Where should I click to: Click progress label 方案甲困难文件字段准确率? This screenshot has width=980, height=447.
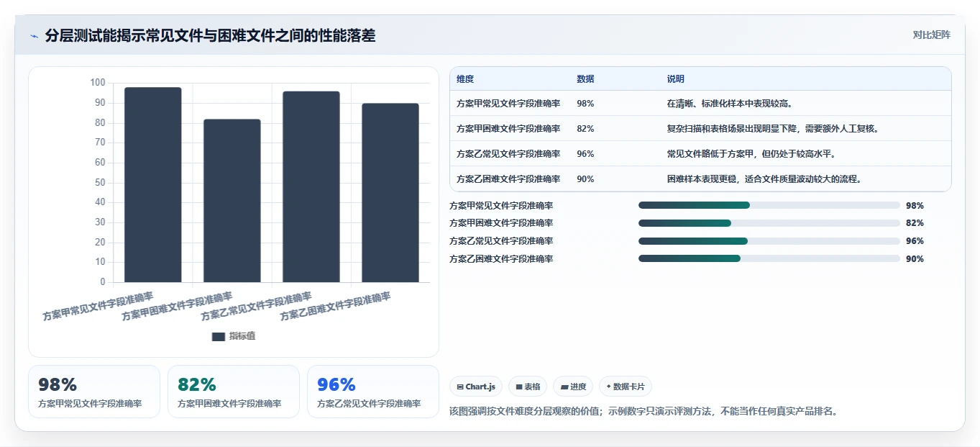coord(501,223)
